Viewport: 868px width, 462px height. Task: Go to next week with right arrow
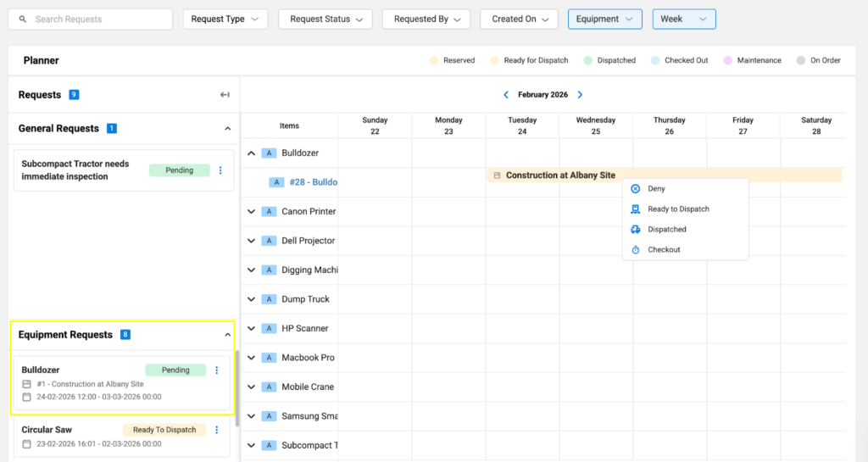(580, 95)
